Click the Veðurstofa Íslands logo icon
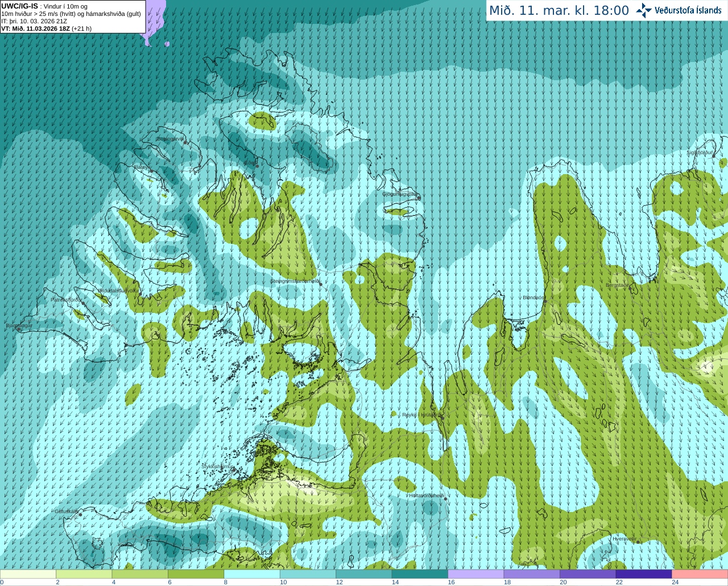This screenshot has height=586, width=728. pyautogui.click(x=644, y=10)
